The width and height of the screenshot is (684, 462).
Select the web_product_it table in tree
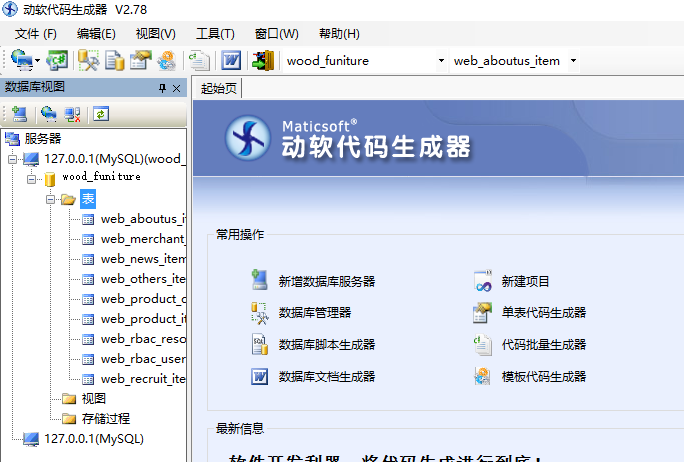click(x=143, y=319)
